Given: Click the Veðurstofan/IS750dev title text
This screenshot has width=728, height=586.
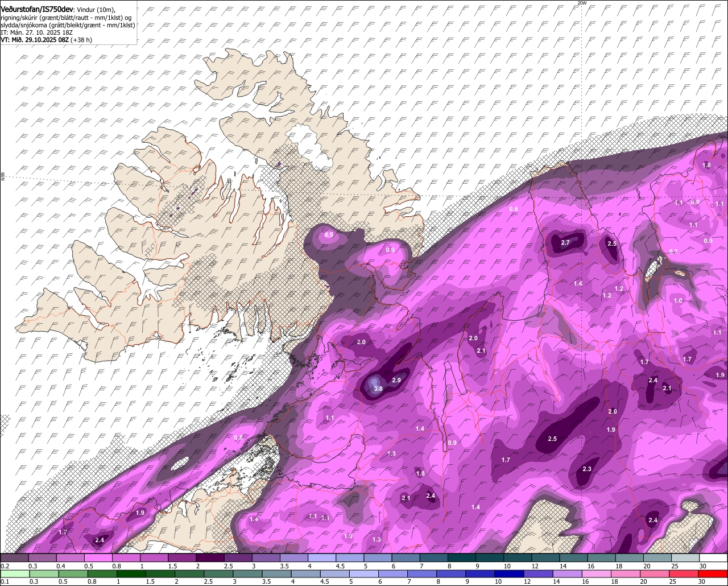Looking at the screenshot, I should pyautogui.click(x=37, y=10).
